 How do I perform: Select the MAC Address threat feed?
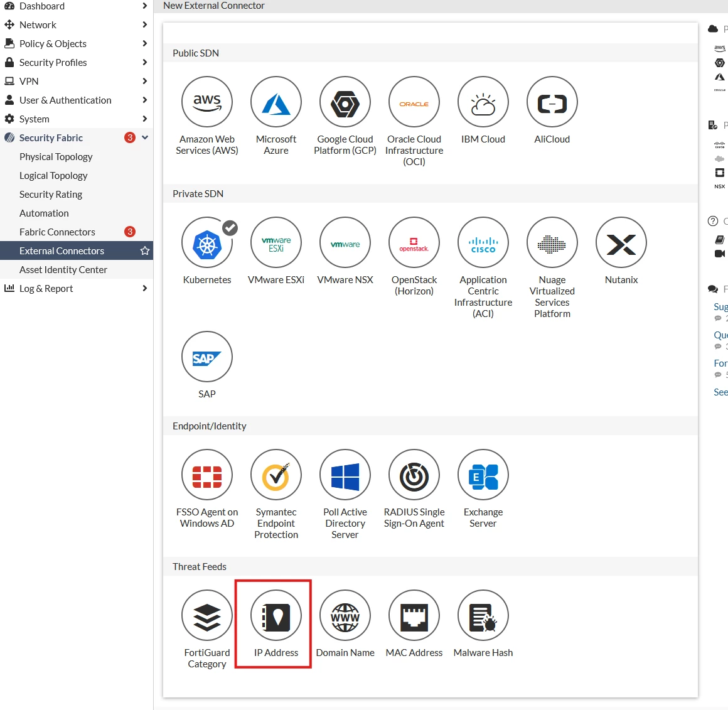[414, 615]
